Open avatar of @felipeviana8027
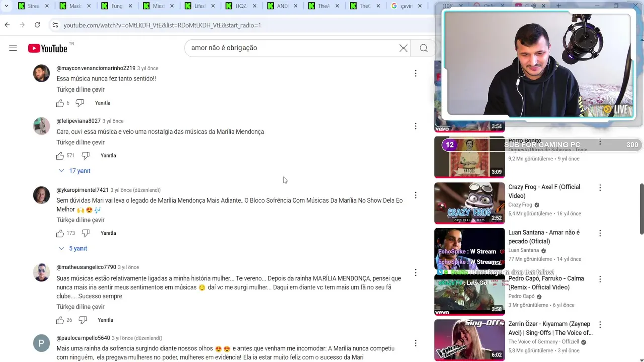Screen dimensions: 644x362 [41, 126]
